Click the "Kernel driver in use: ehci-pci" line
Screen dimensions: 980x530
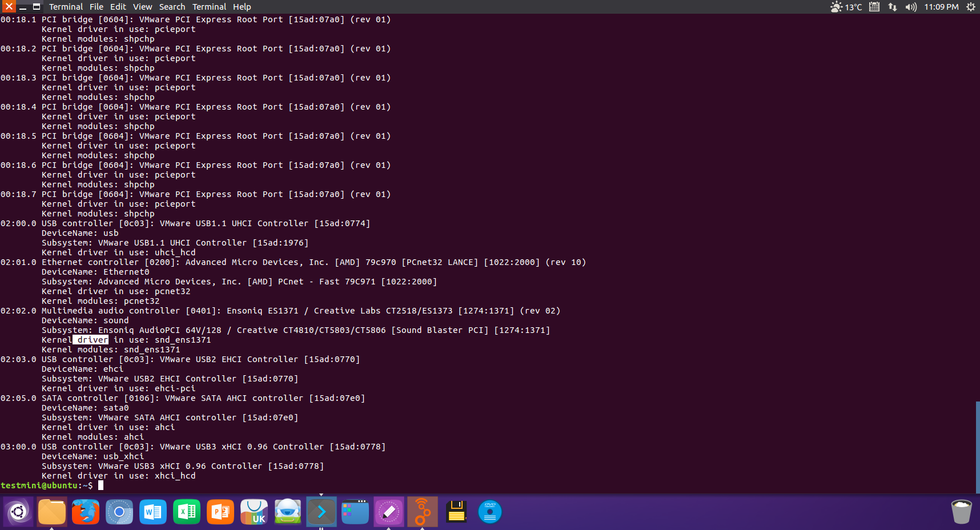coord(119,388)
